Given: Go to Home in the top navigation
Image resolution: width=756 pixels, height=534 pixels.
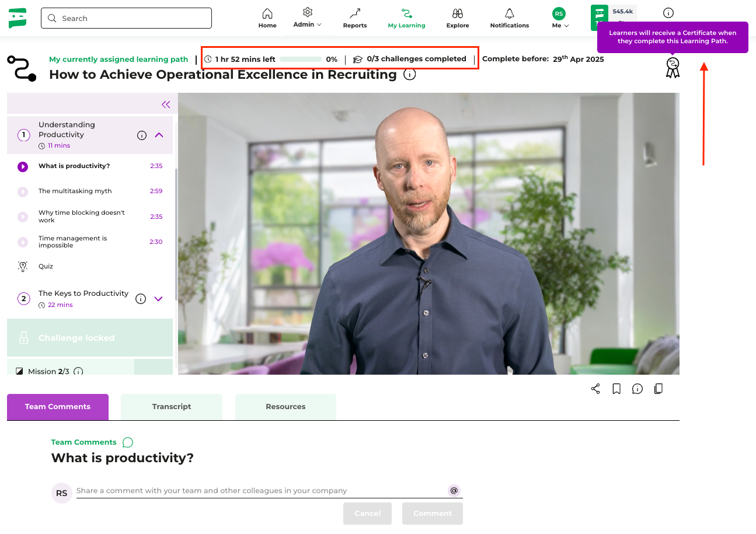Looking at the screenshot, I should pyautogui.click(x=267, y=18).
